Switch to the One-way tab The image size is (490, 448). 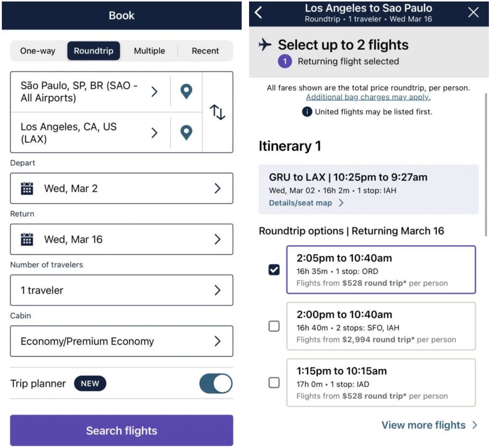pyautogui.click(x=38, y=51)
